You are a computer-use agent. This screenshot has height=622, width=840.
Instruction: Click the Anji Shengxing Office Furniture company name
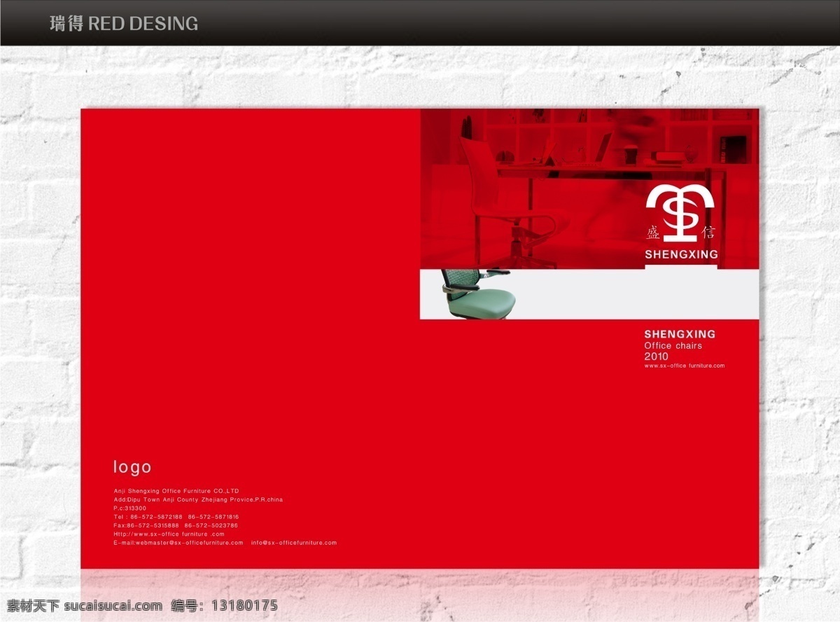pos(176,492)
